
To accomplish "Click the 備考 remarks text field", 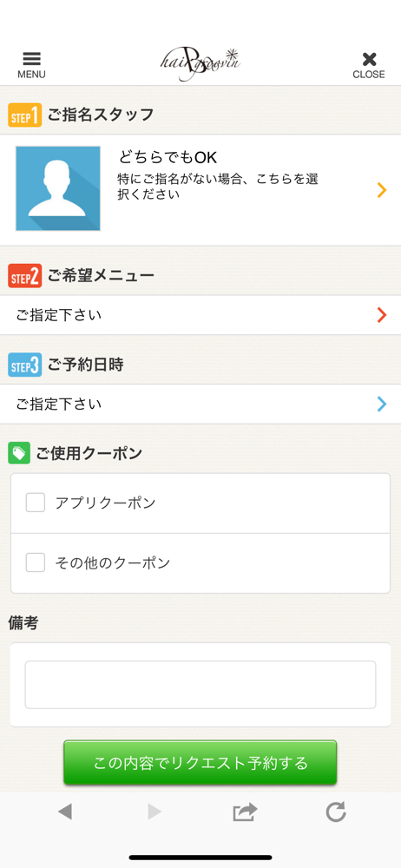I will point(200,685).
